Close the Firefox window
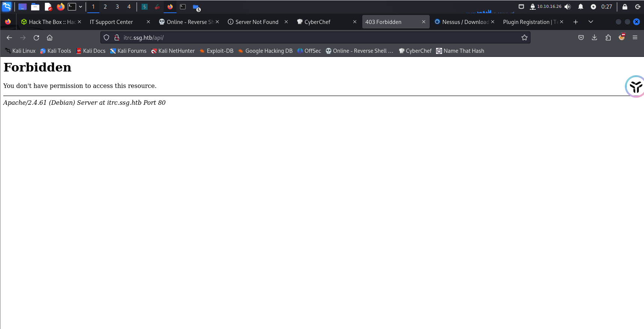644x329 pixels. (637, 22)
